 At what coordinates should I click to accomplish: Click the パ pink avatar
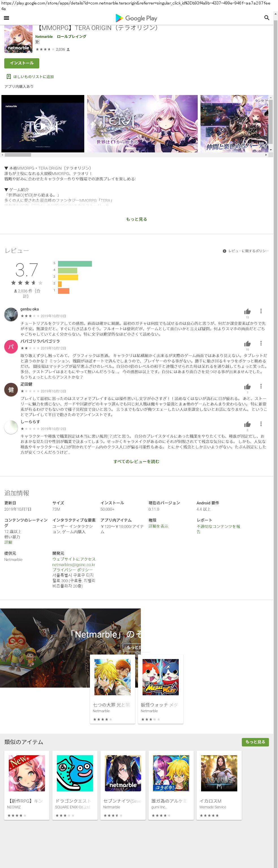coord(11,347)
